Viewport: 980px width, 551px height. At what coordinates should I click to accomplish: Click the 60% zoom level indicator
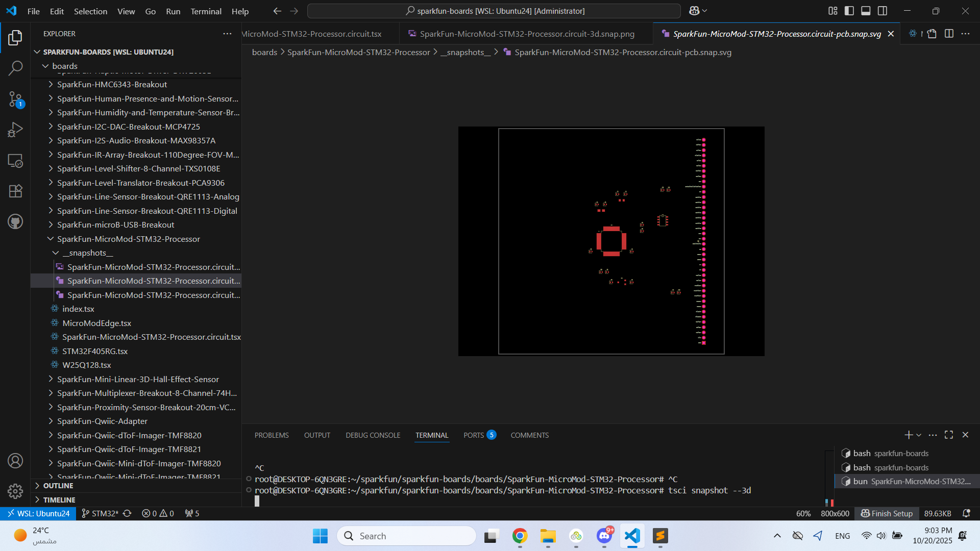tap(803, 513)
